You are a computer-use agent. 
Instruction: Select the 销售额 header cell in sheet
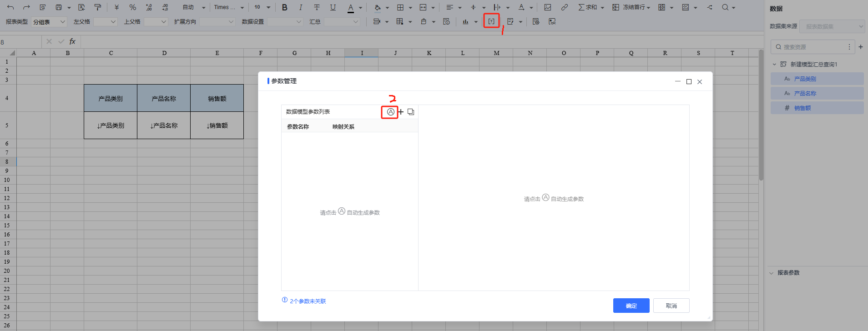[217, 98]
